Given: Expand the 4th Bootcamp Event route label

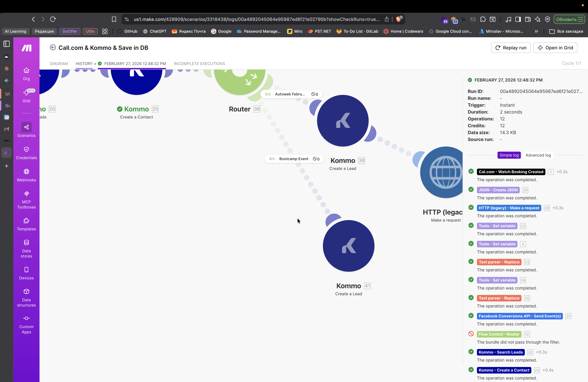Looking at the screenshot, I should (294, 159).
